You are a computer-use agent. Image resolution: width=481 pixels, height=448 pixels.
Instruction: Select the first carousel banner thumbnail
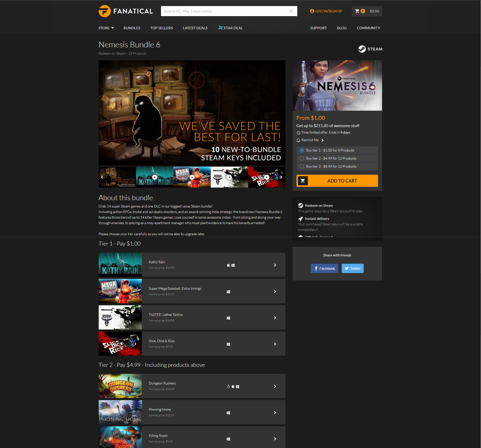tap(117, 177)
